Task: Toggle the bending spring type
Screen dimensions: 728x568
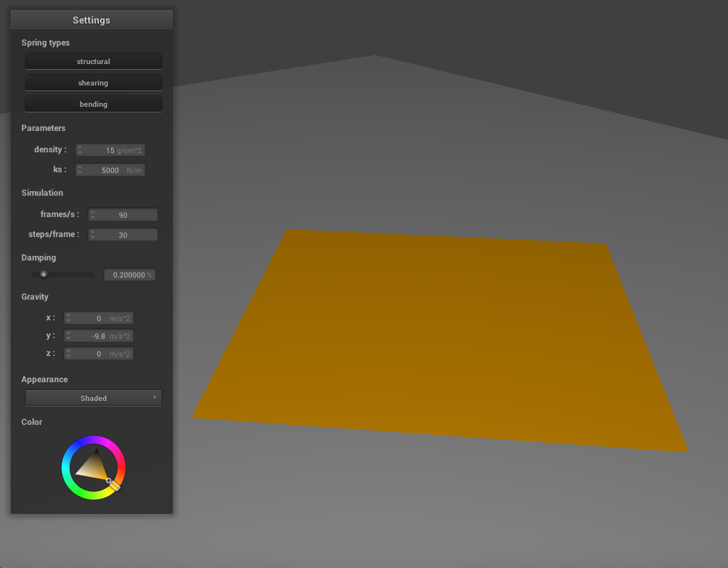Action: (x=93, y=105)
